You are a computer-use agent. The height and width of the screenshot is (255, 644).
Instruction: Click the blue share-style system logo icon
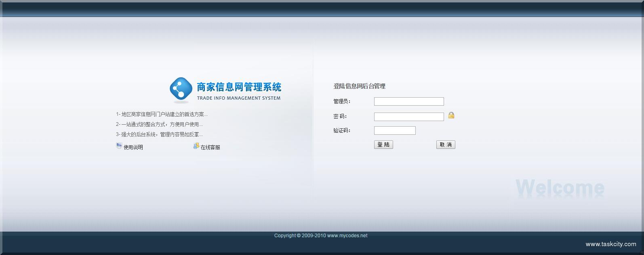181,89
